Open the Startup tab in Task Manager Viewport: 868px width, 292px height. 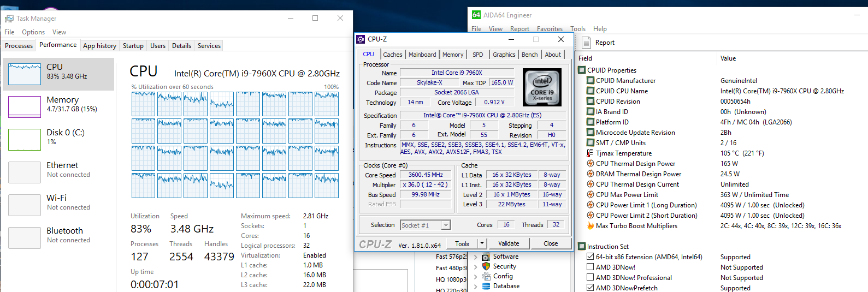click(133, 46)
